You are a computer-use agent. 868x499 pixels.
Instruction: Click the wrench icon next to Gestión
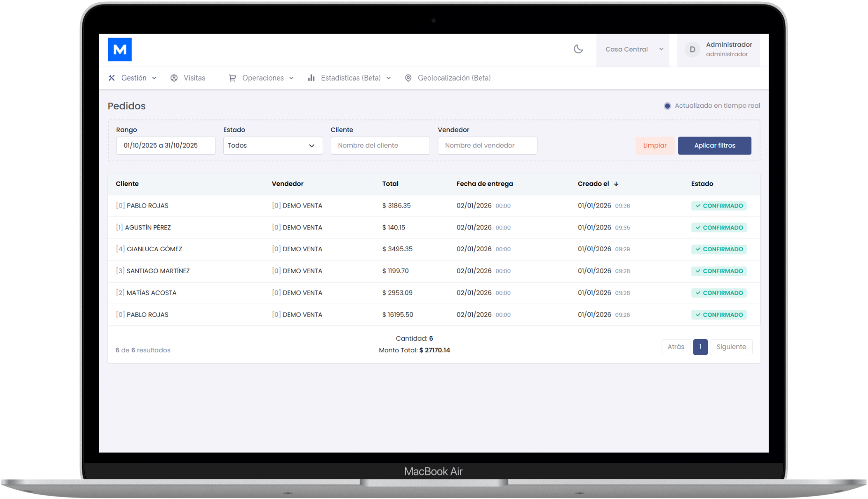coord(111,78)
